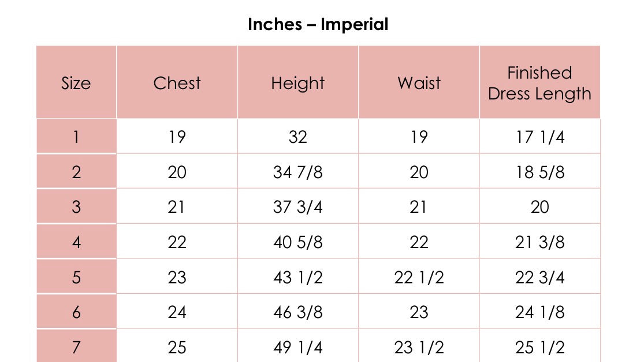
Task: Click the 40 5/8 height cell
Action: pyautogui.click(x=297, y=242)
